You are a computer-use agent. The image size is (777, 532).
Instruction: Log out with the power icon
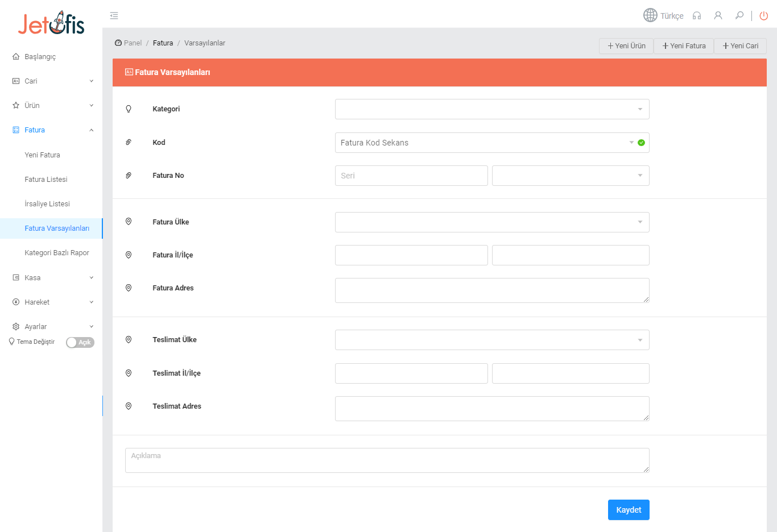click(x=764, y=15)
